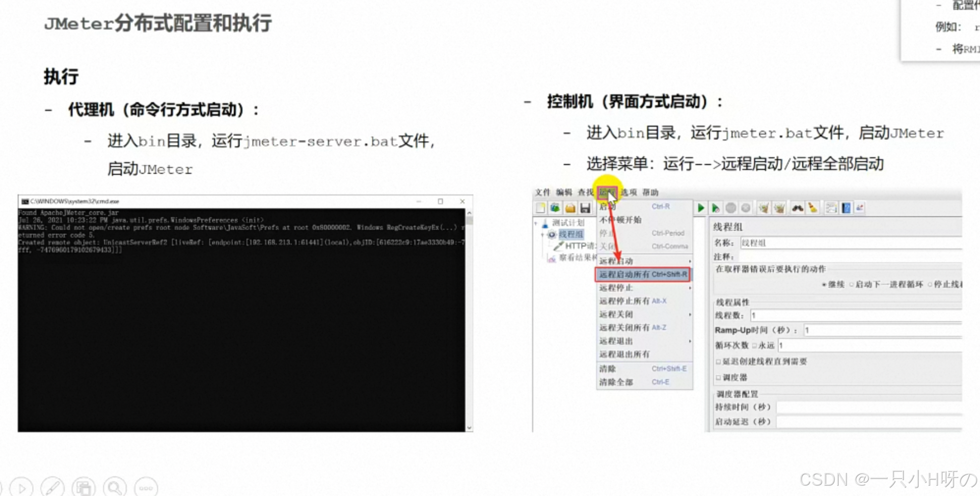980x496 pixels.
Task: Select the 启动下一进程循环 radio button
Action: (x=852, y=284)
